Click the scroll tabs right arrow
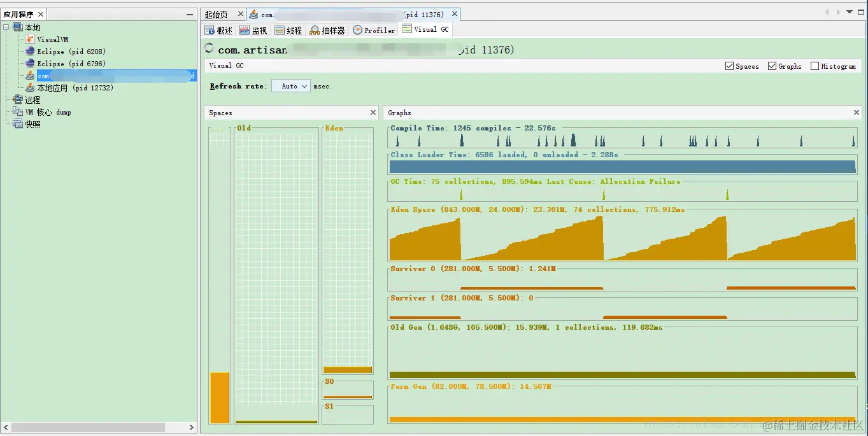 point(838,12)
